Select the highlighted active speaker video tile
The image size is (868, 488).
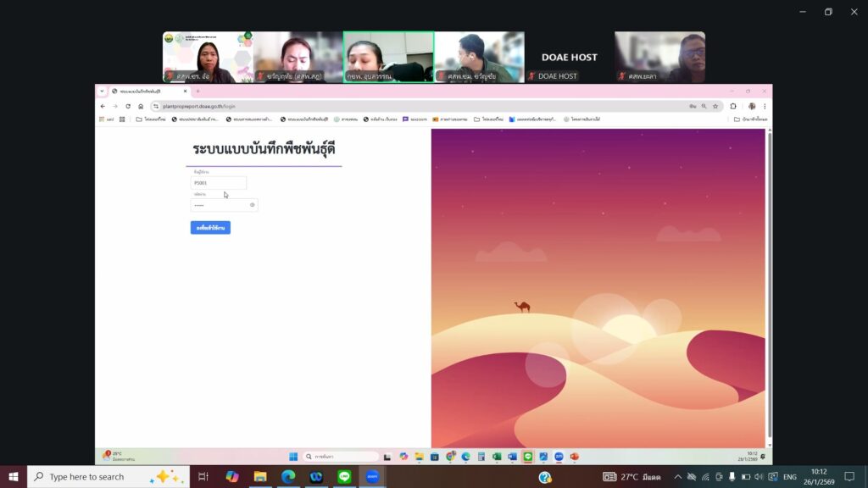(x=388, y=57)
